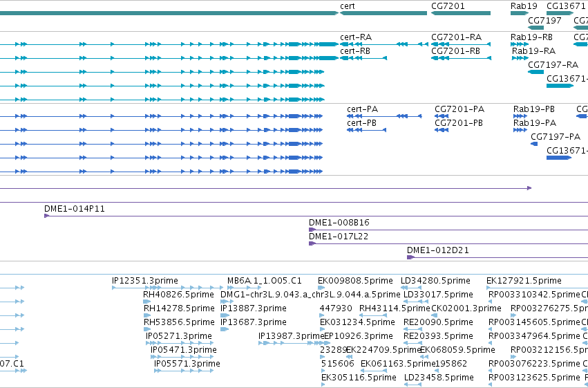Open the EST RP003145605.5prime

click(534, 323)
